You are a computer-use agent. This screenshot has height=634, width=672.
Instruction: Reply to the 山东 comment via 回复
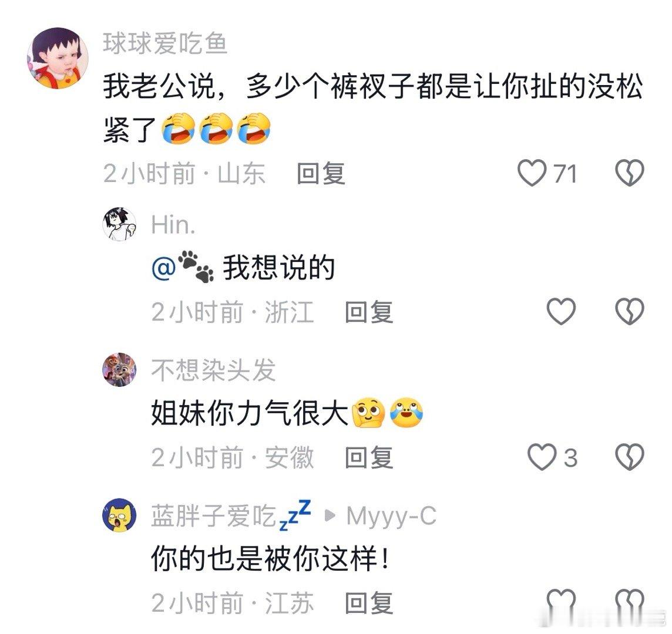(x=321, y=174)
